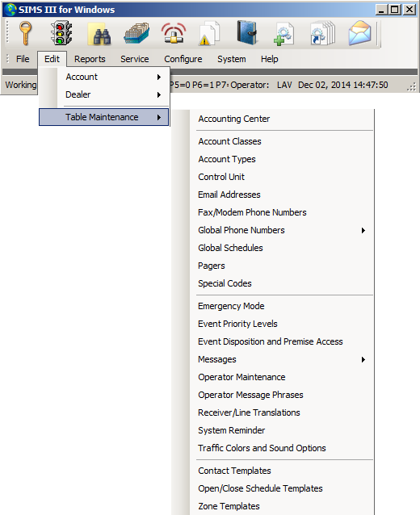Image resolution: width=420 pixels, height=515 pixels.
Task: Open the Reports menu
Action: click(90, 59)
